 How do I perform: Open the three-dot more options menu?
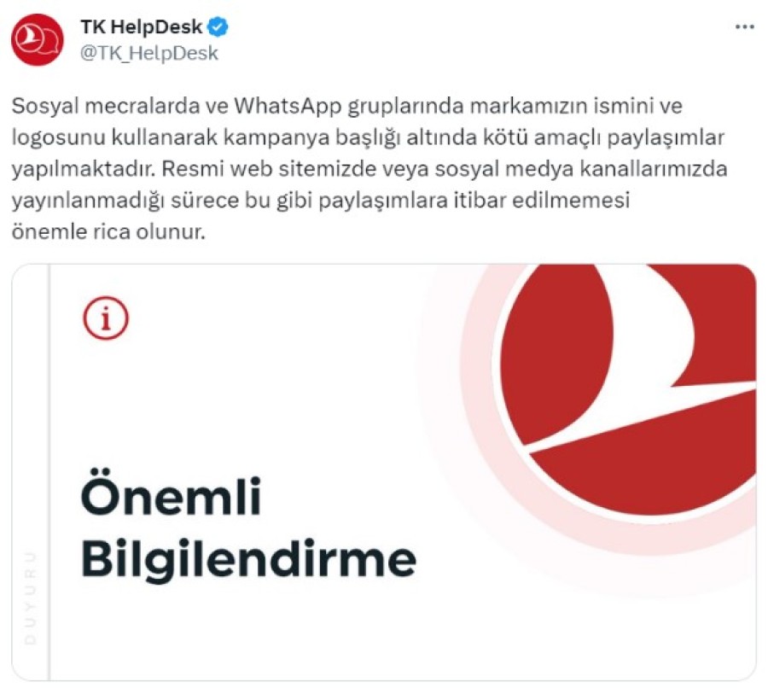[x=744, y=27]
